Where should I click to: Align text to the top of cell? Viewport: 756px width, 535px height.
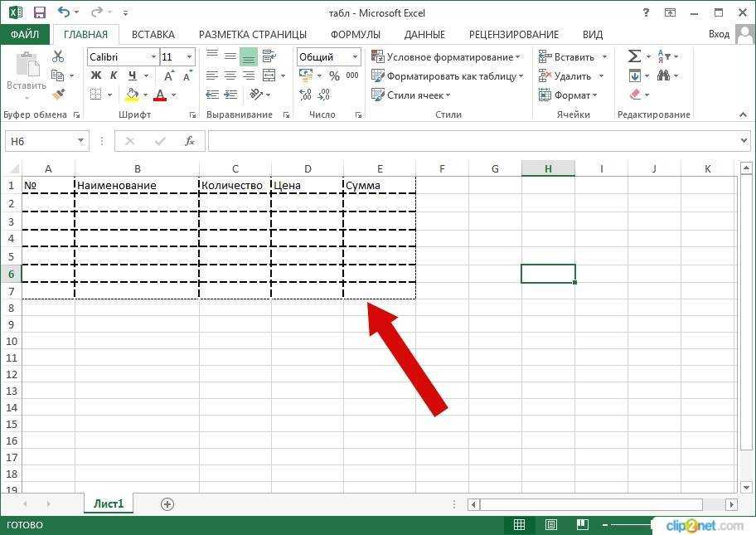[212, 56]
